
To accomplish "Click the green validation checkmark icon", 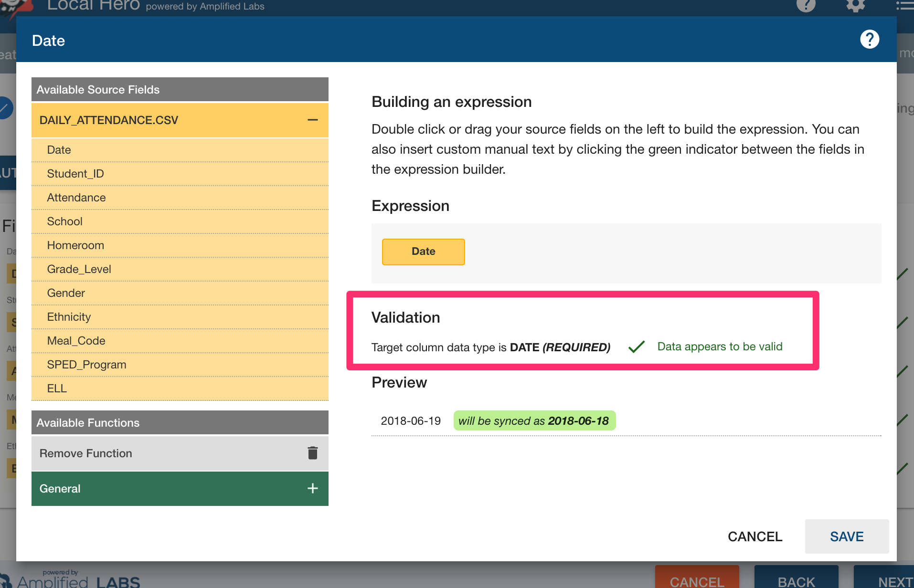I will 637,346.
